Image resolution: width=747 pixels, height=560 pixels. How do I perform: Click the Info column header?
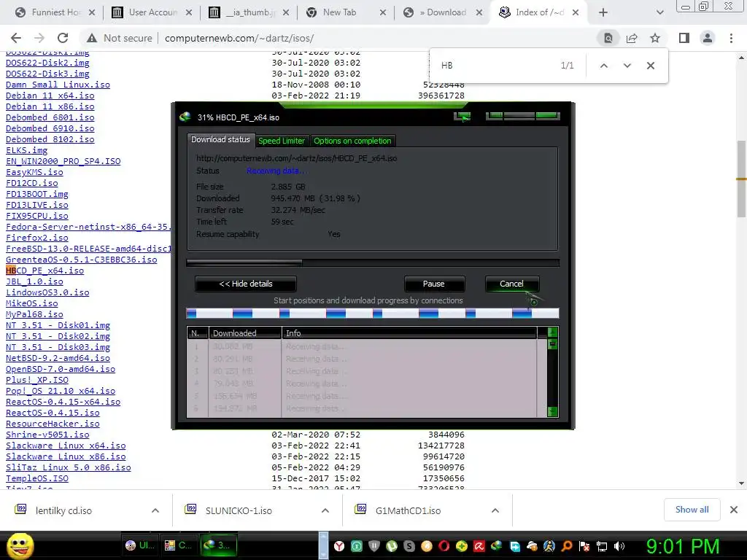pos(409,332)
